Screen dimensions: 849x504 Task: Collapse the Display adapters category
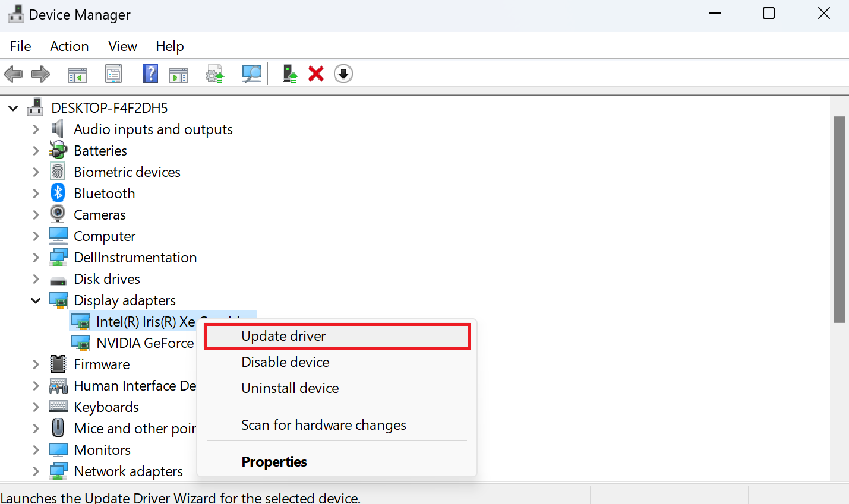coord(36,300)
